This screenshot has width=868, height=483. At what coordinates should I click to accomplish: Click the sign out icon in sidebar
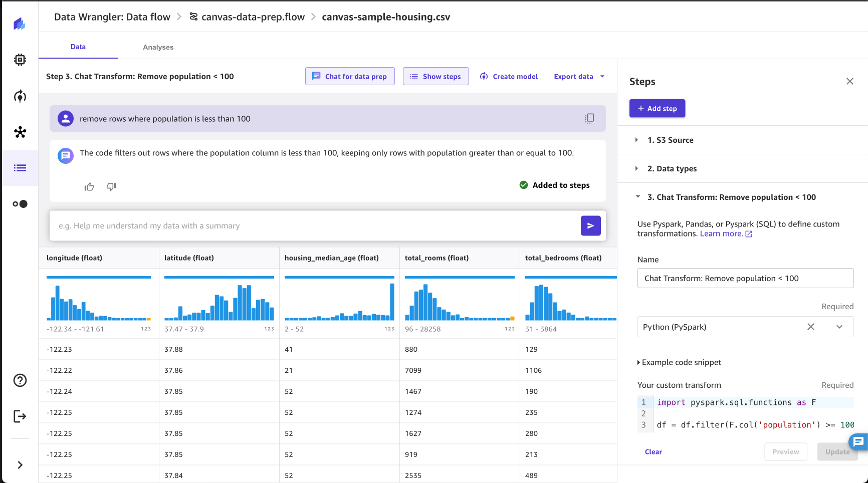click(x=20, y=416)
